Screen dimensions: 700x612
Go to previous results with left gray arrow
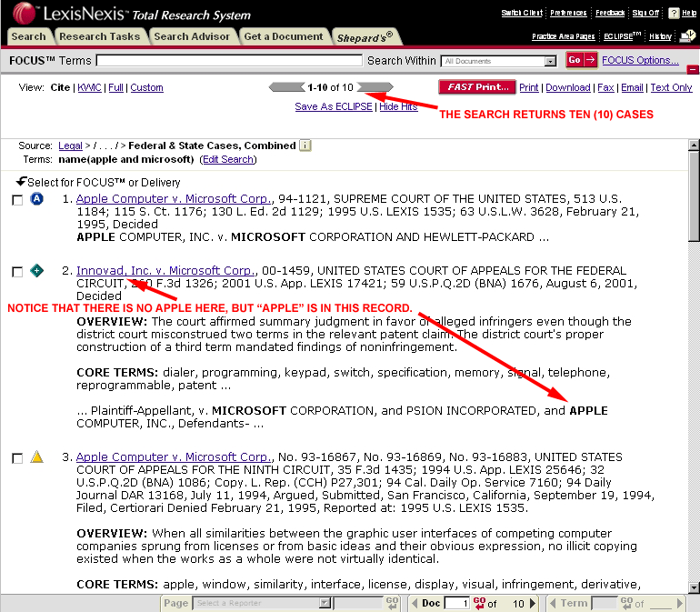click(286, 87)
